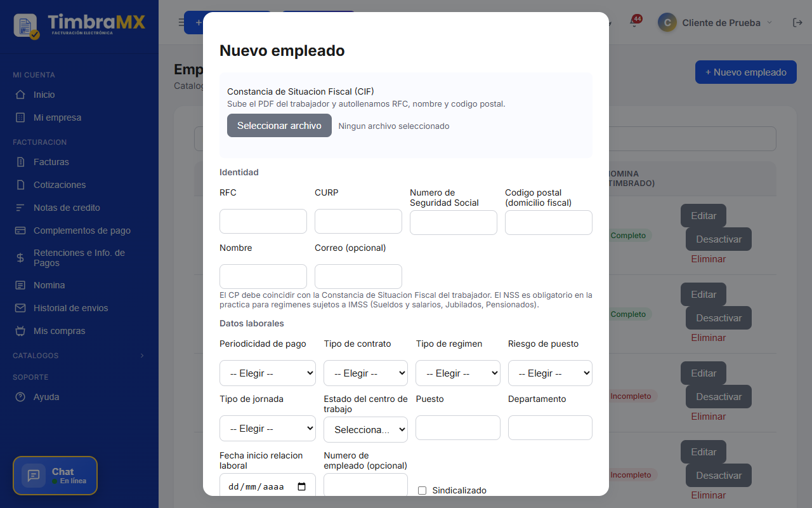Open the Inicio home icon
812x508 pixels.
(x=20, y=95)
